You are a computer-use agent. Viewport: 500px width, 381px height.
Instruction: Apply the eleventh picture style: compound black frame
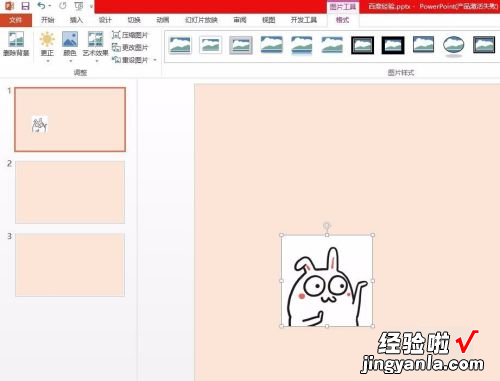pos(484,45)
